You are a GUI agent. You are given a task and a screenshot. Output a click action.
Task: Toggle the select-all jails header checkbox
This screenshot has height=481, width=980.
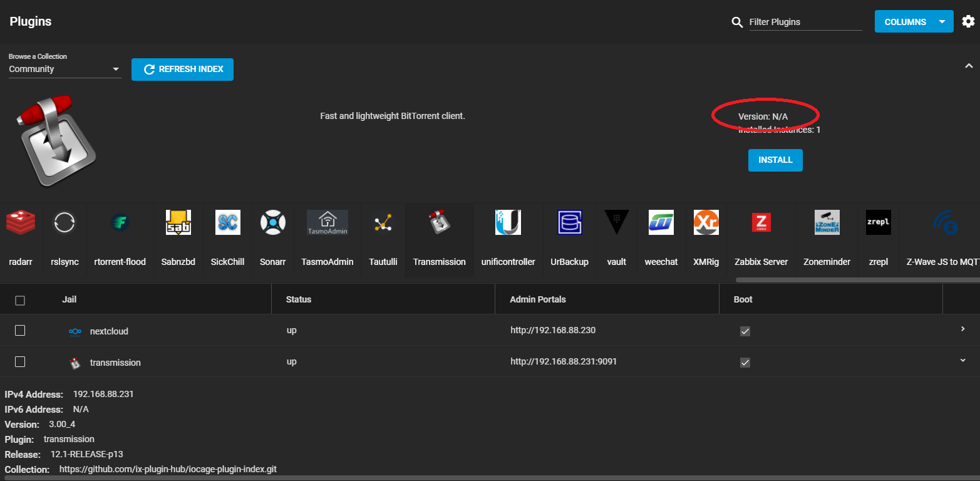pos(20,301)
